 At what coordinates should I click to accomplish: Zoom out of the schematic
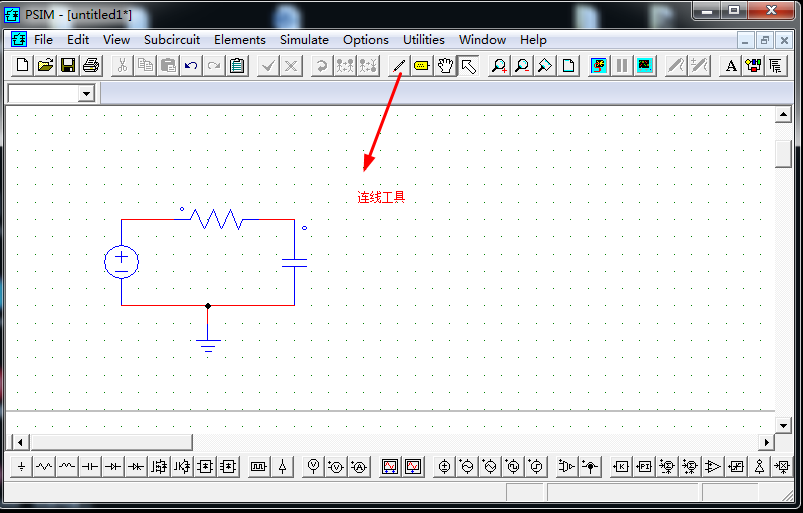click(522, 66)
